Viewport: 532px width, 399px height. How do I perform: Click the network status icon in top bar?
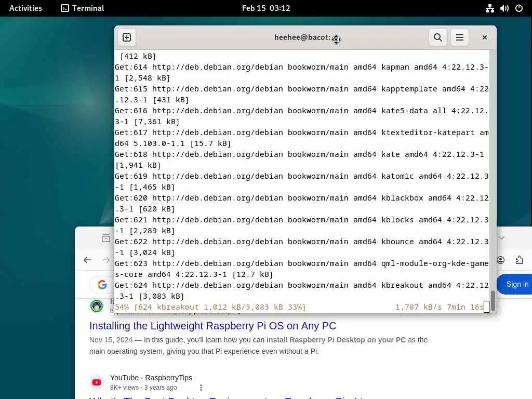point(489,8)
